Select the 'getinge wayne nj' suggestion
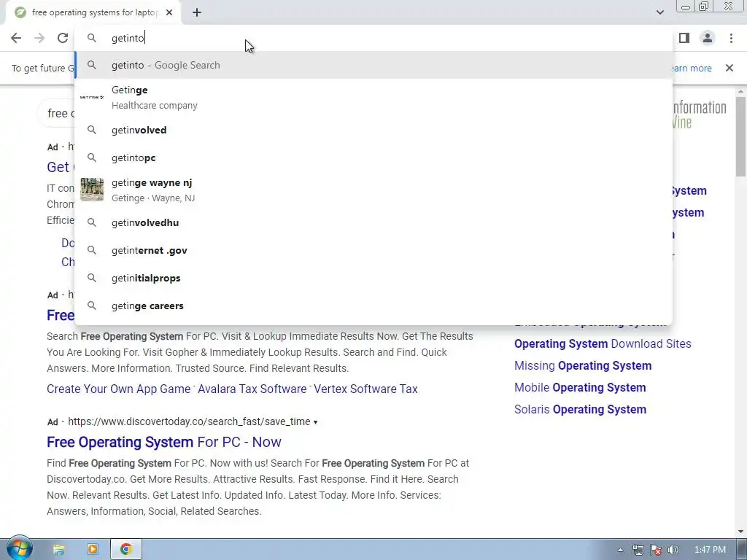Image resolution: width=747 pixels, height=560 pixels. (x=374, y=190)
